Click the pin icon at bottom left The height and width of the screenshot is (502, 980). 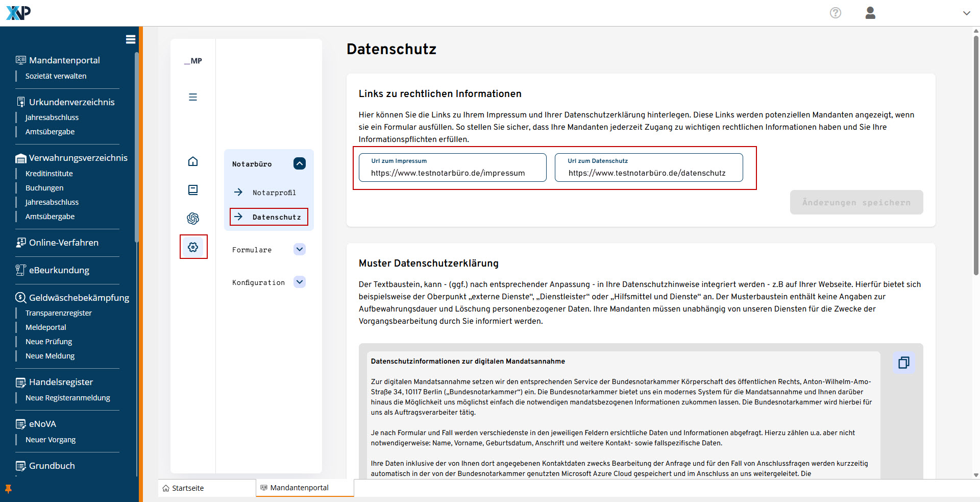[8, 489]
